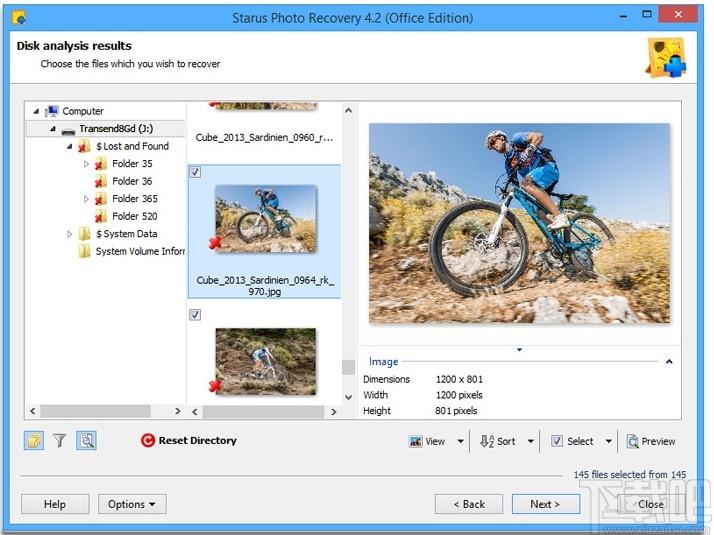Click the Computer icon in tree
The width and height of the screenshot is (714, 535).
click(x=52, y=111)
